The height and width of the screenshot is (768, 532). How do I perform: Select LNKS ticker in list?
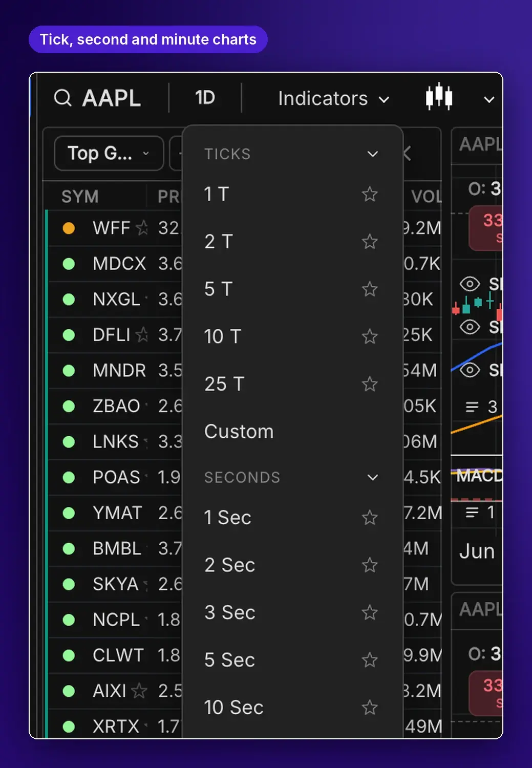point(116,441)
